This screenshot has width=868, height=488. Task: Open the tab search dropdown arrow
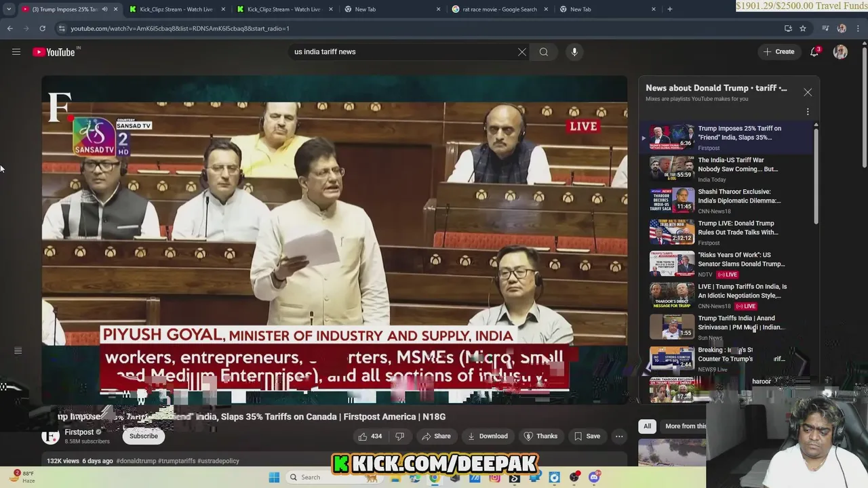point(8,9)
